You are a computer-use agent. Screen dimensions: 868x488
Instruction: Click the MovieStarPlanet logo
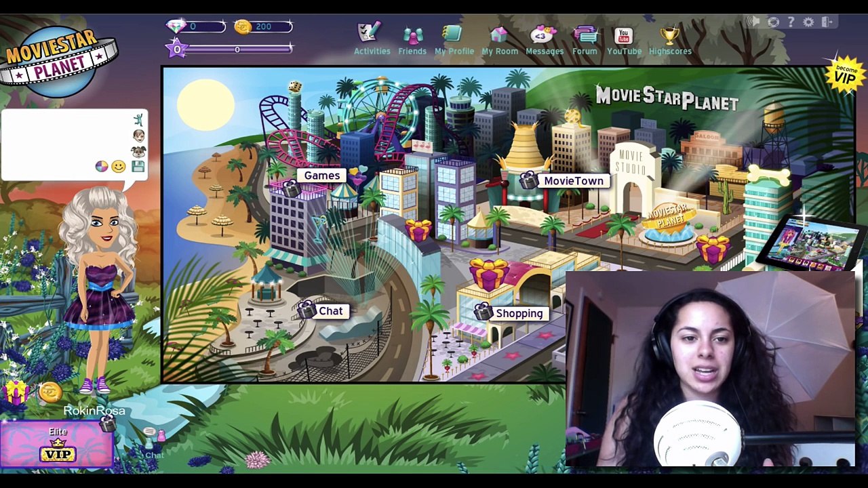pyautogui.click(x=60, y=61)
